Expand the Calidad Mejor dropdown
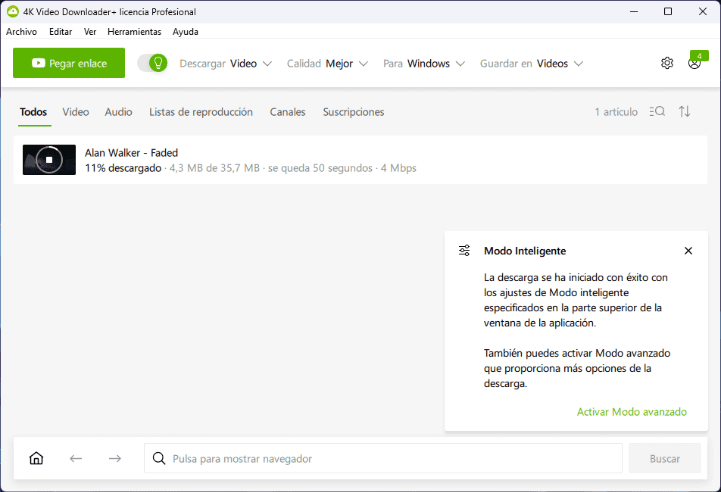The width and height of the screenshot is (721, 492). (x=327, y=63)
